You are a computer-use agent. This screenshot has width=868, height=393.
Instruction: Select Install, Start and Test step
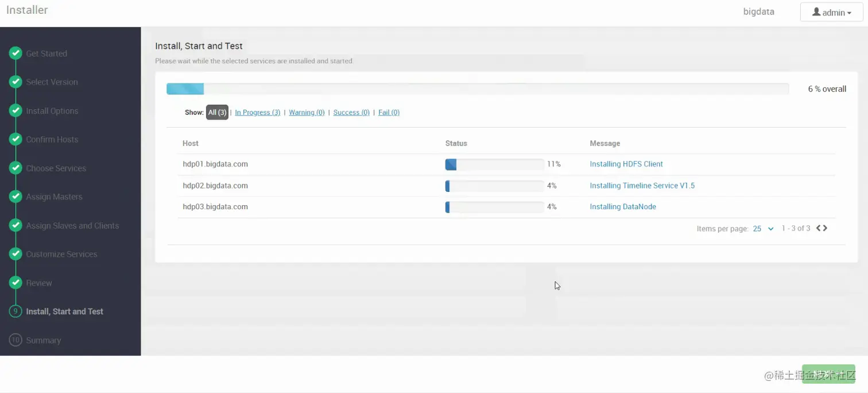pos(65,311)
